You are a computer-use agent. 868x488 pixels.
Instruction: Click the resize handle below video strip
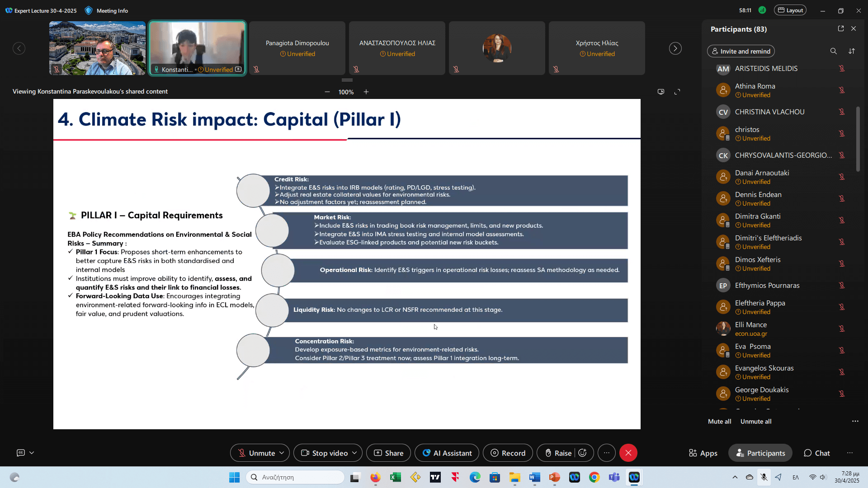coord(347,80)
